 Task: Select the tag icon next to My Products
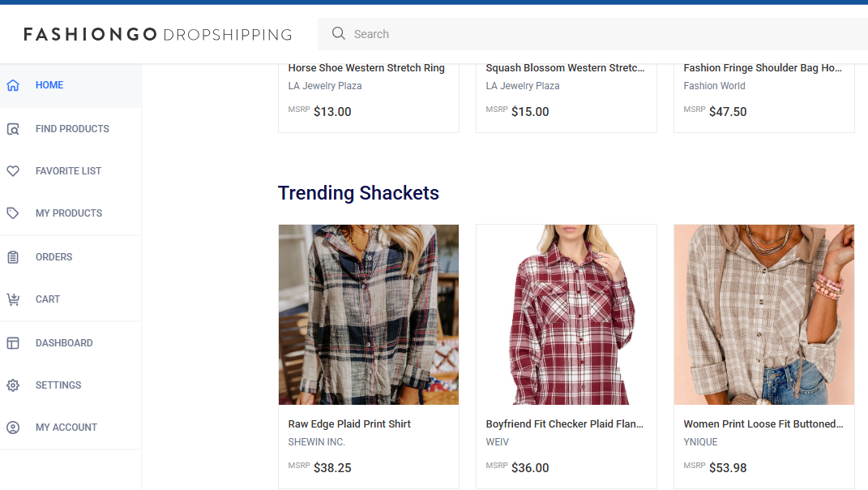click(x=13, y=213)
